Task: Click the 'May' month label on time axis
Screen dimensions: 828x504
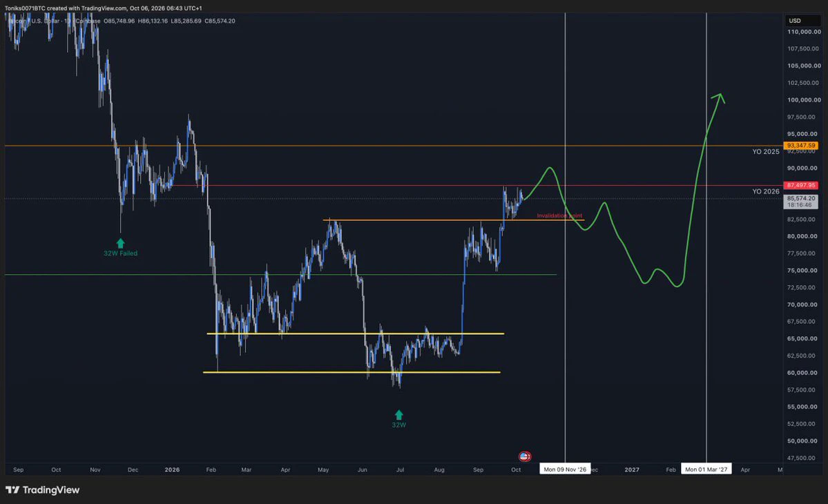Action: click(323, 469)
